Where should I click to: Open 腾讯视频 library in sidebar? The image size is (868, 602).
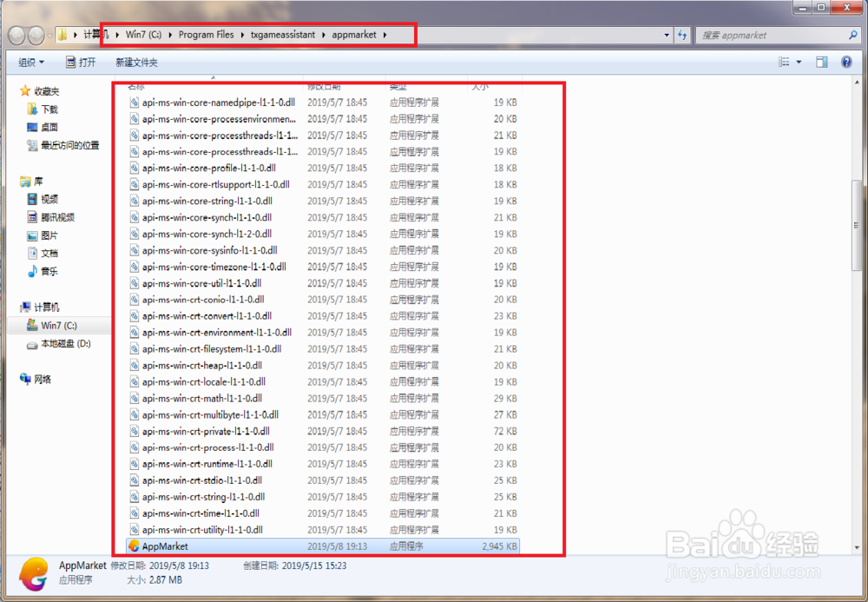pyautogui.click(x=51, y=217)
